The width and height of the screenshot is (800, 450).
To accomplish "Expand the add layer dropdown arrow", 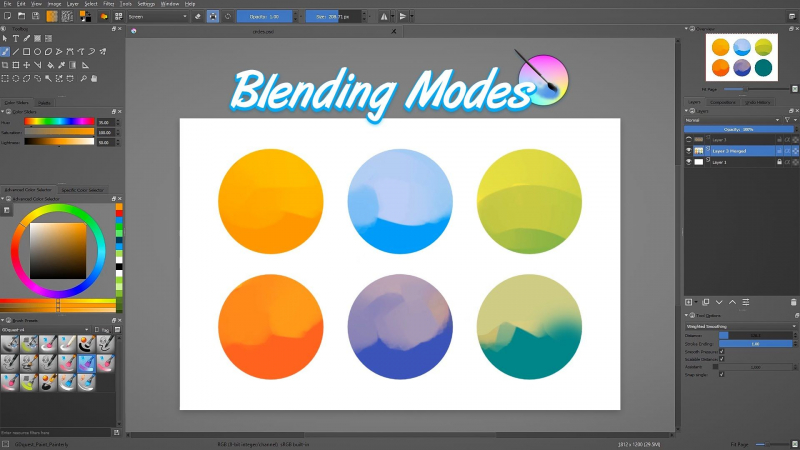I will [x=696, y=302].
